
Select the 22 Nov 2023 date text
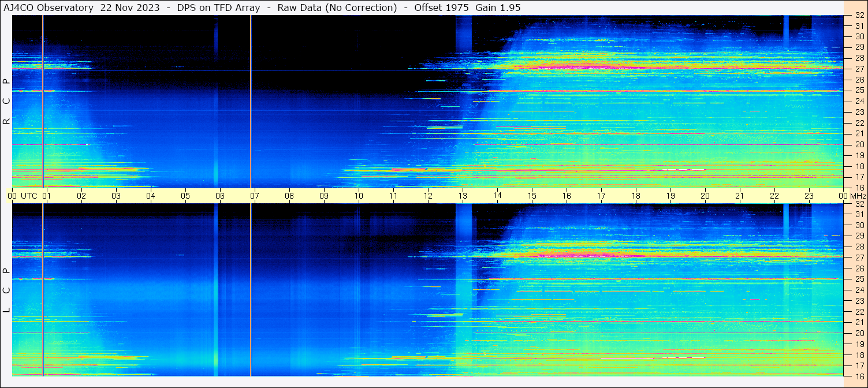[x=130, y=8]
